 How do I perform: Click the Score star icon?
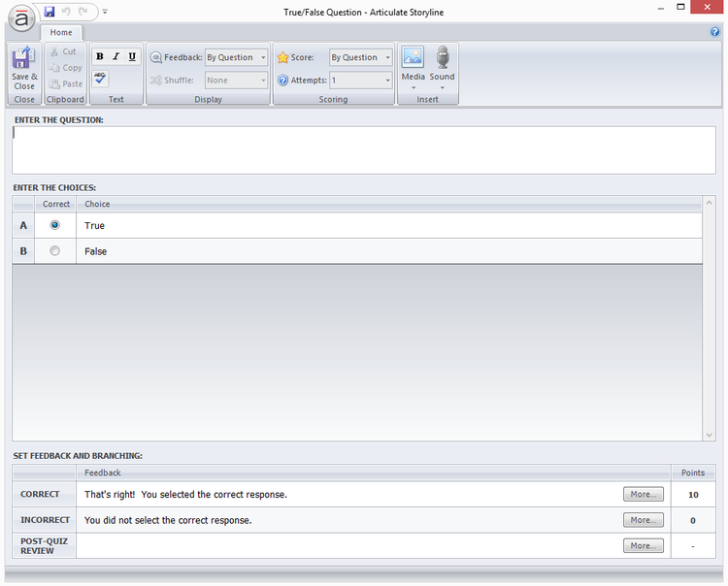click(x=282, y=57)
